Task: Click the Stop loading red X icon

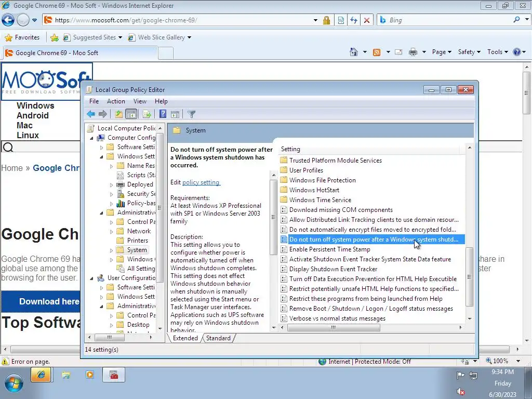Action: [x=367, y=20]
